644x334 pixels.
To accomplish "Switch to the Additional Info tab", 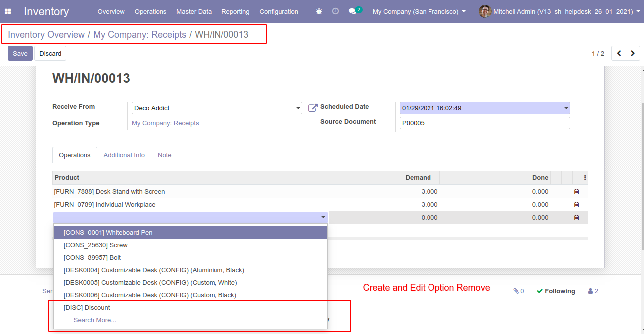I will click(124, 155).
